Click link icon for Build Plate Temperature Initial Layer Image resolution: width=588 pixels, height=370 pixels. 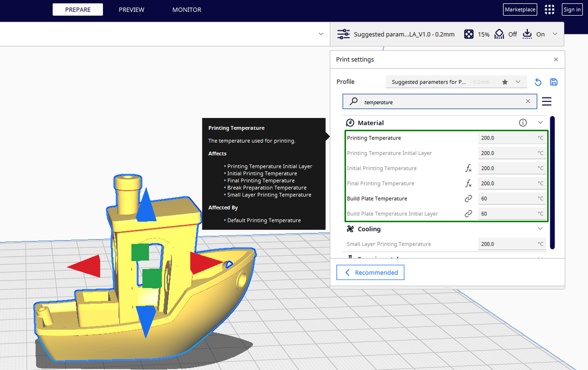coord(468,214)
